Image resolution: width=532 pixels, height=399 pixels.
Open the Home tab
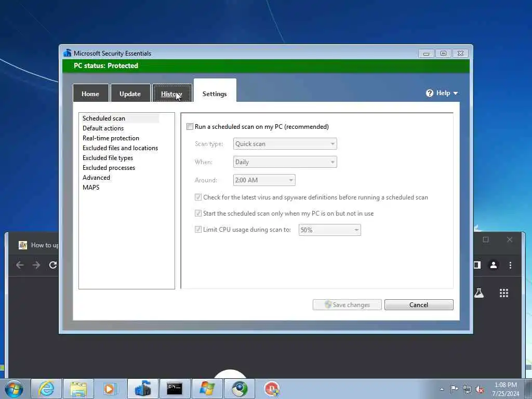tap(90, 94)
